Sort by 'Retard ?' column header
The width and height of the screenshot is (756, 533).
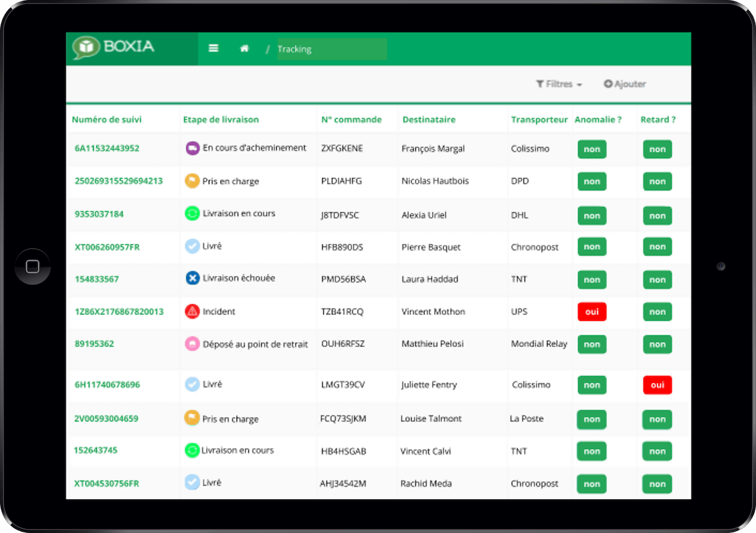(658, 120)
